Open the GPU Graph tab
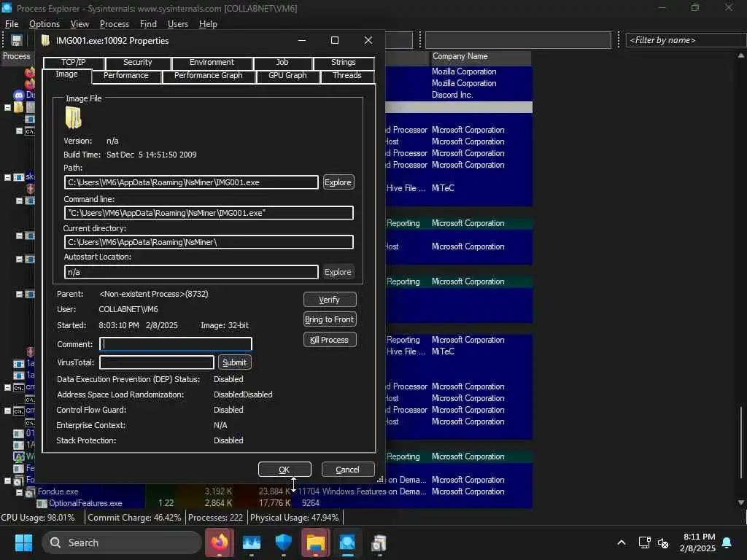 [x=287, y=76]
